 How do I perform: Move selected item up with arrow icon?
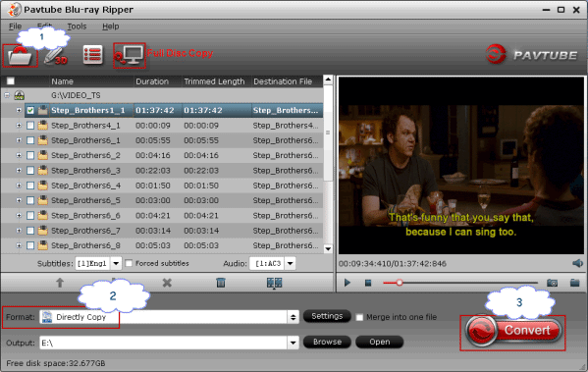pos(60,283)
